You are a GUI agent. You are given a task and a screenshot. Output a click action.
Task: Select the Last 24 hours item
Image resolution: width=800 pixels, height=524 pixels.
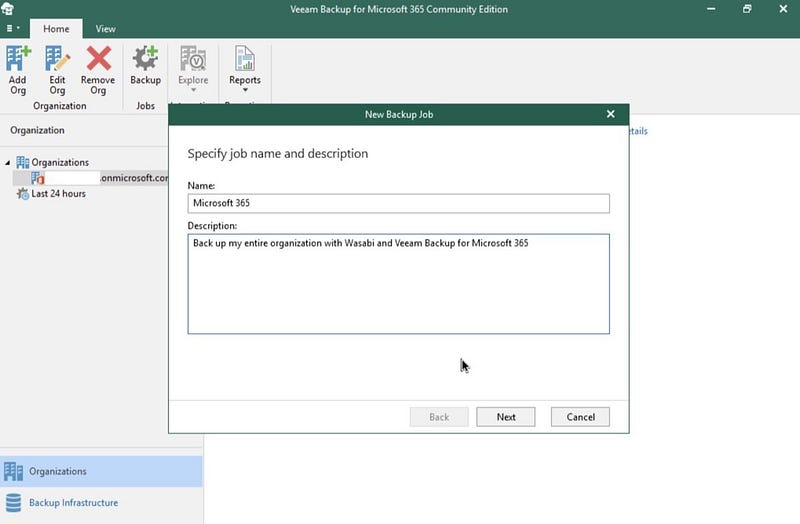point(59,194)
